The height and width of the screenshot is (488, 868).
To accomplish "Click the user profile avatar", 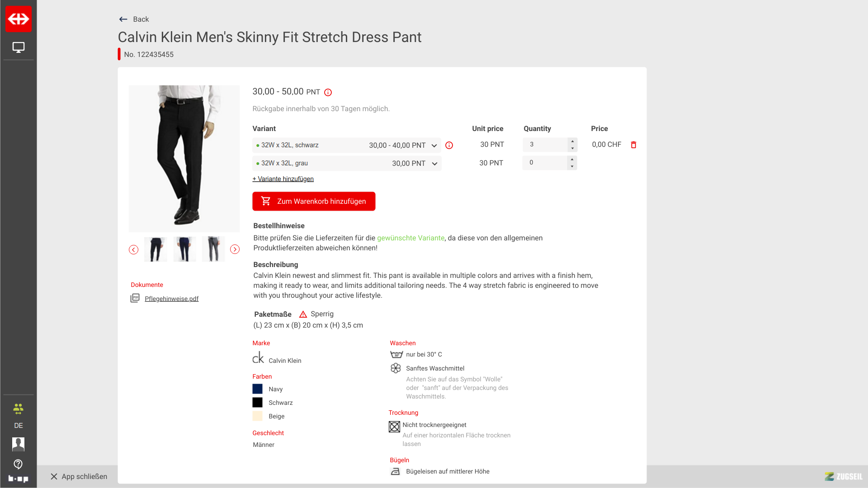I will point(18,444).
